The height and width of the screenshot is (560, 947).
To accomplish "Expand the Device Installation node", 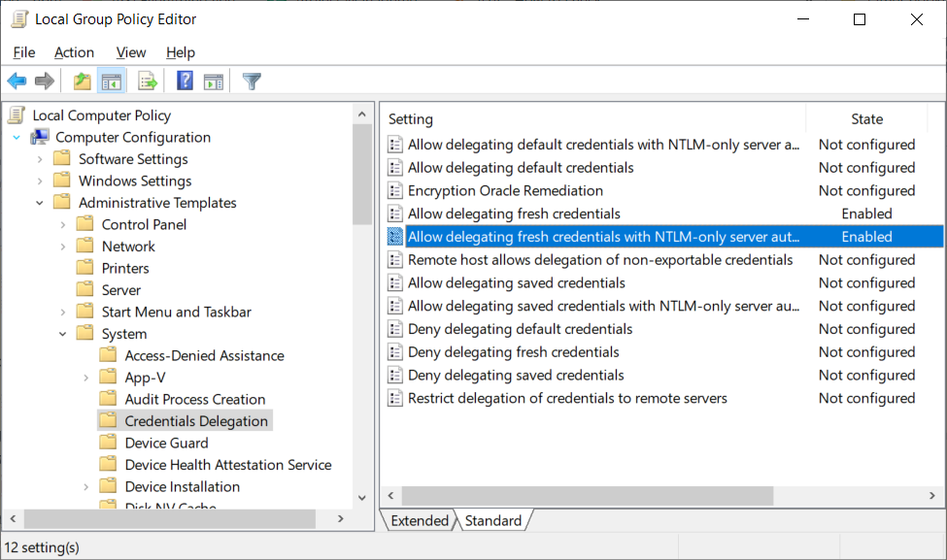I will click(x=85, y=487).
